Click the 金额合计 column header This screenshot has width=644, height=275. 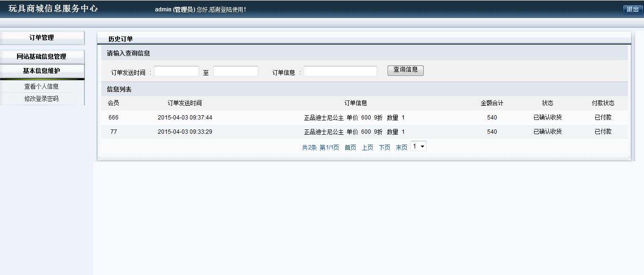(492, 103)
